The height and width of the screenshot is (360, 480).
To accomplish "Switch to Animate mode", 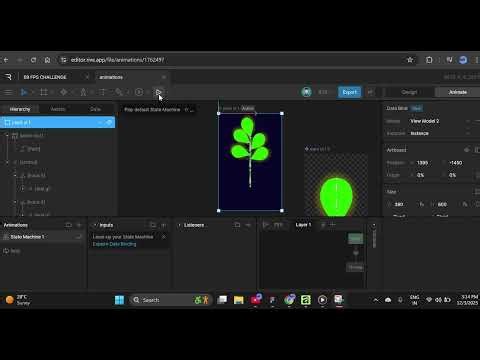I will pos(458,92).
